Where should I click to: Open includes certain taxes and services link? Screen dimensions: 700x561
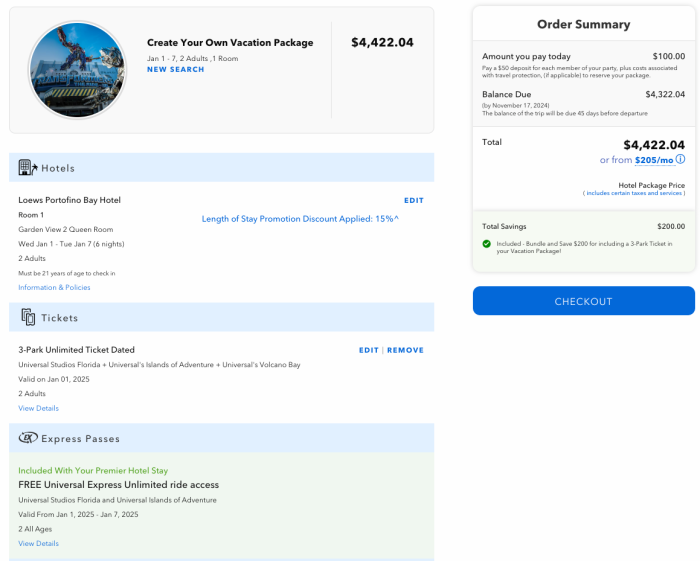point(634,193)
